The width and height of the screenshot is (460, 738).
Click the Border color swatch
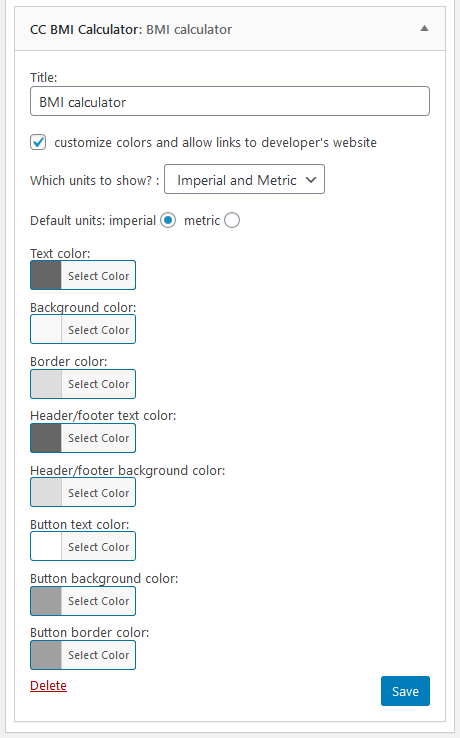(46, 384)
